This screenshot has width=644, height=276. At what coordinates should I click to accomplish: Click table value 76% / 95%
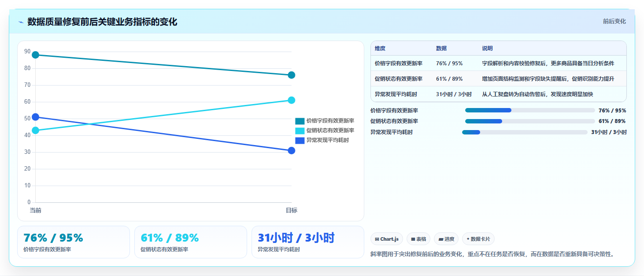449,63
